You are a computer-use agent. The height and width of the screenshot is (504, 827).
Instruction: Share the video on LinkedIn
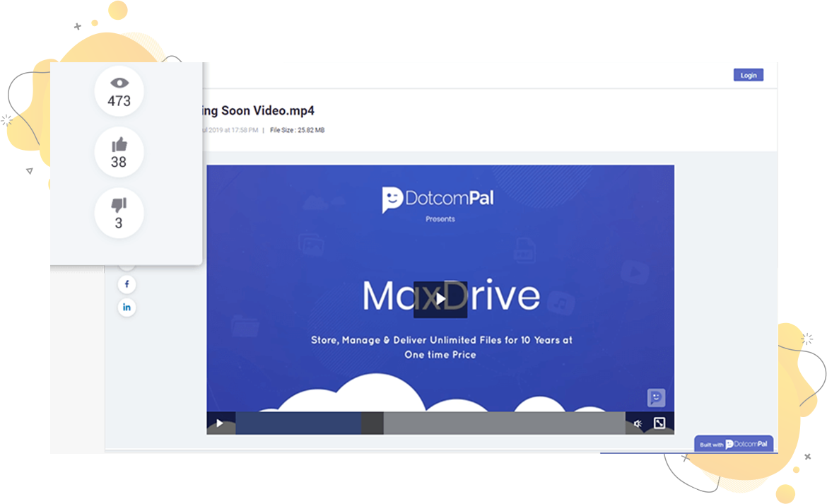click(x=127, y=307)
